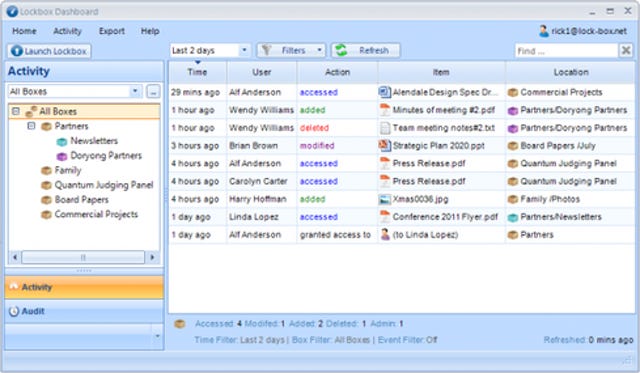Open the Filters dropdown

pyautogui.click(x=291, y=50)
